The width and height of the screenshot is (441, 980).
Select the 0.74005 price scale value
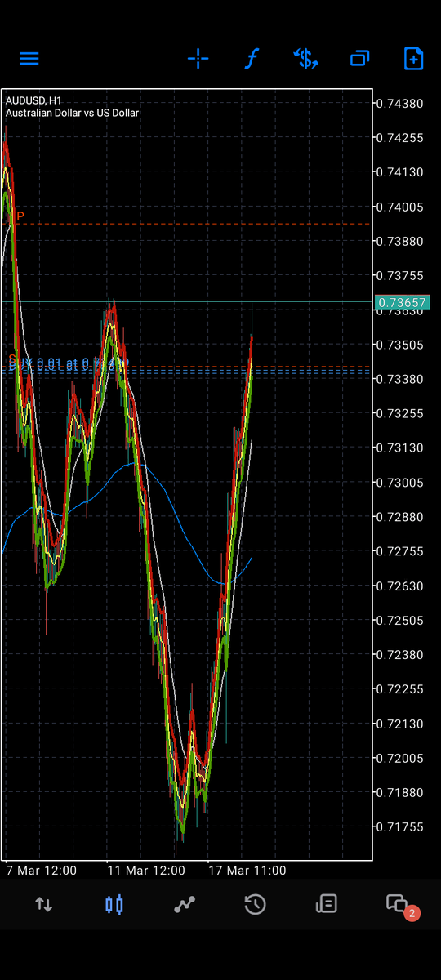[400, 207]
